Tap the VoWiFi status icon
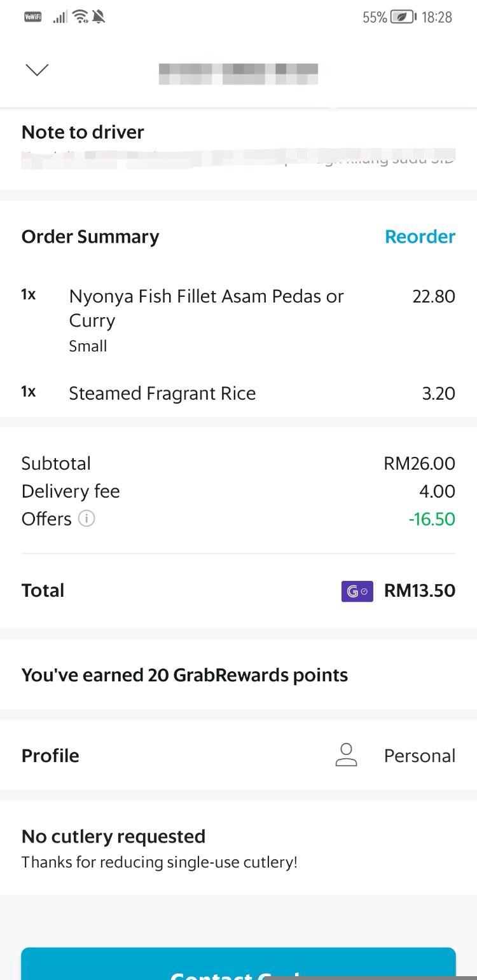The image size is (477, 980). [32, 17]
